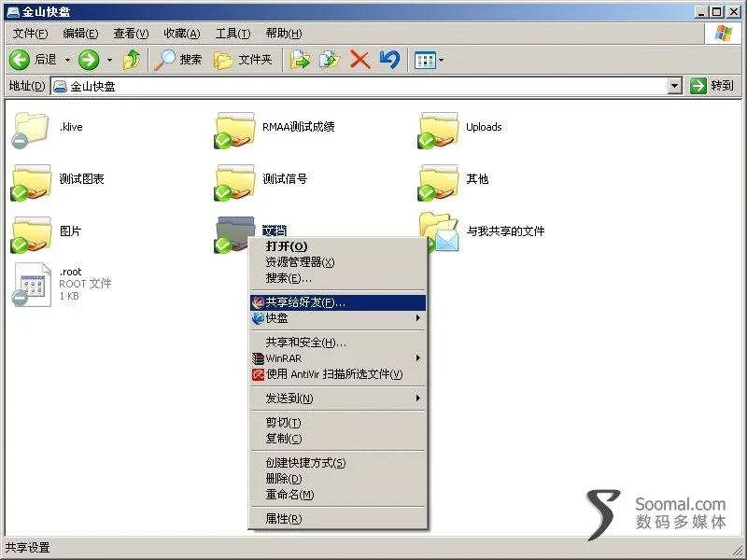Click the Move To folder toolbar icon
This screenshot has height=560, width=747.
click(x=300, y=60)
